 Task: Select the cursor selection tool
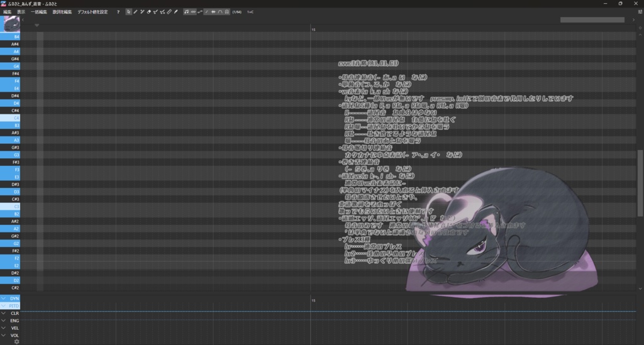tap(128, 12)
